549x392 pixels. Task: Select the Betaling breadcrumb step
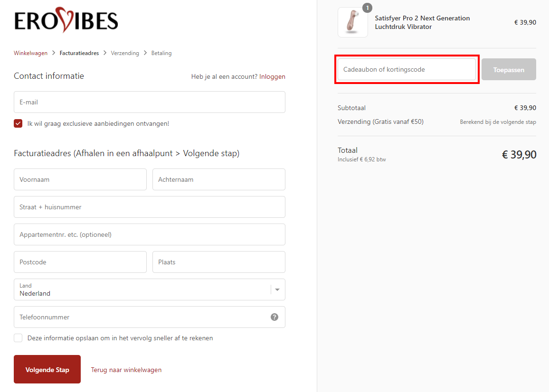coord(161,53)
